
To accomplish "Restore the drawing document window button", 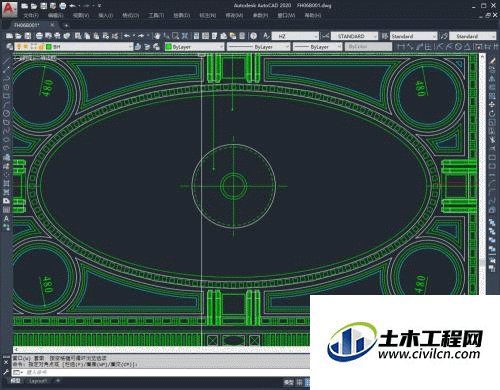I will click(488, 15).
